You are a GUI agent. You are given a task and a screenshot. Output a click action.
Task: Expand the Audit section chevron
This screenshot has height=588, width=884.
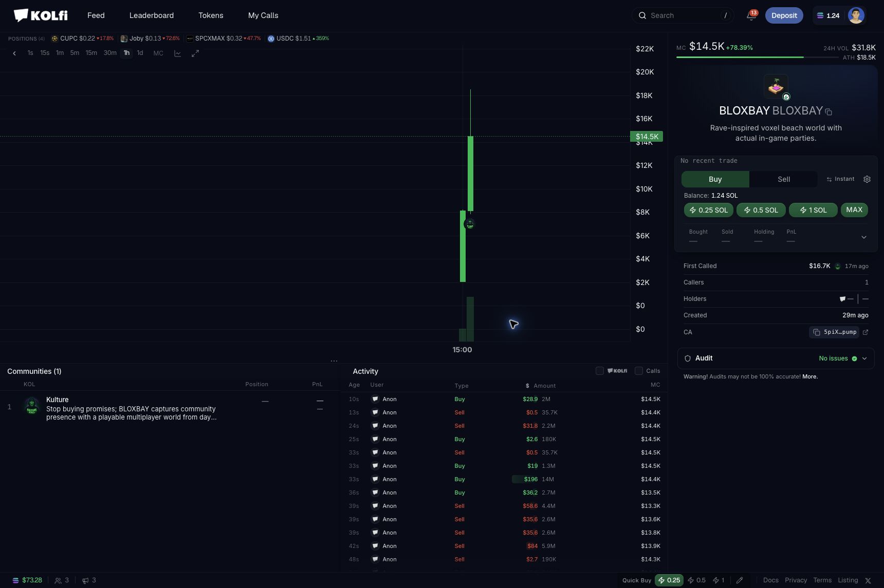pos(864,358)
